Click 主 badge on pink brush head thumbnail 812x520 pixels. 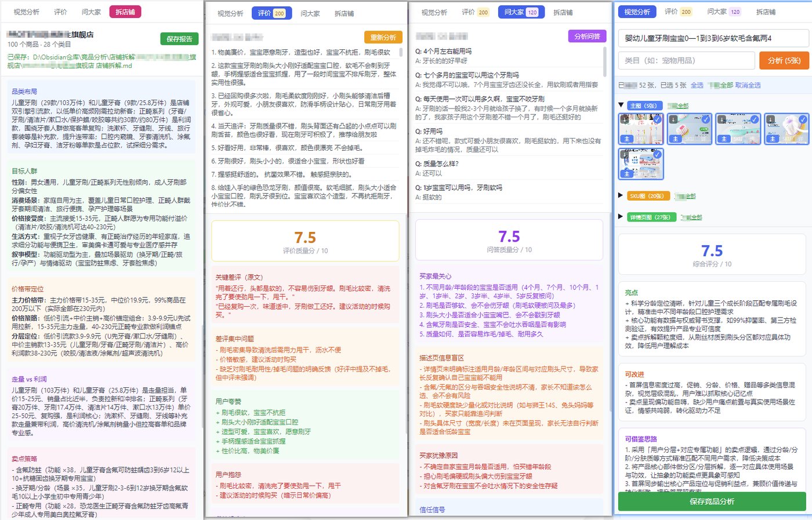coord(675,139)
